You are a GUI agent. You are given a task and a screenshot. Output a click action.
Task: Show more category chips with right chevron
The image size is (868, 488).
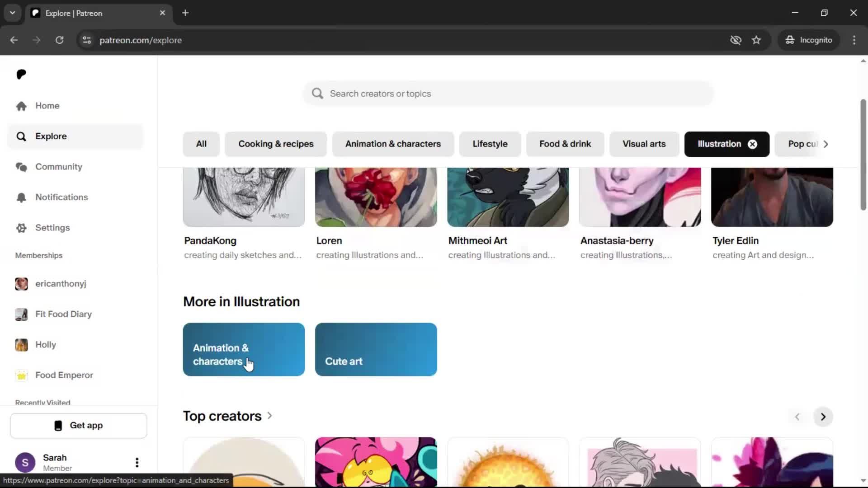[x=826, y=144]
